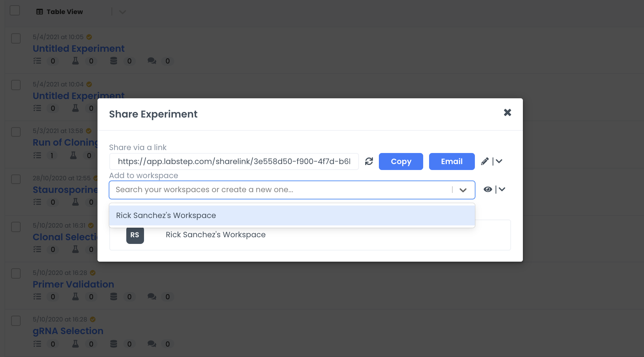
Task: Open the workspace permission dropdown arrow
Action: pos(502,190)
